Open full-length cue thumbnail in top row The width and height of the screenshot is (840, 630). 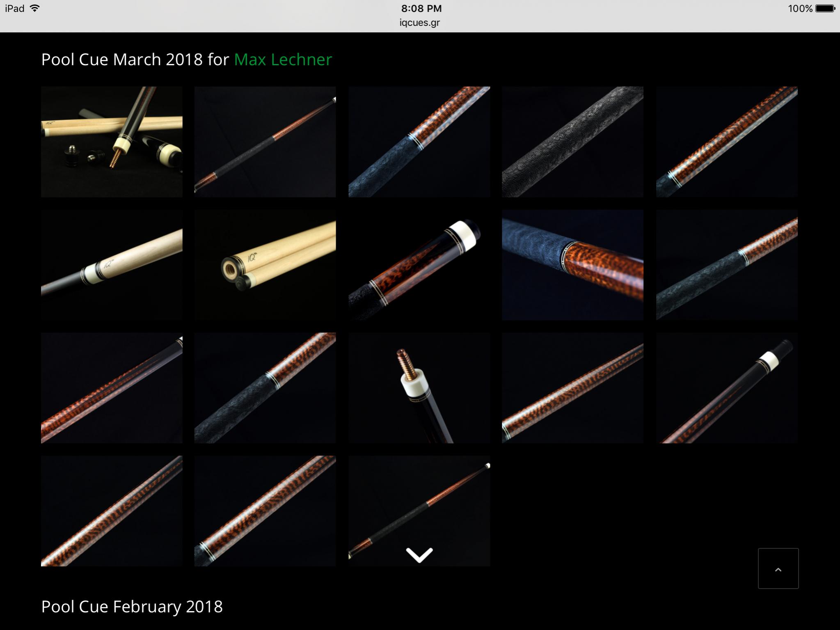tap(265, 142)
